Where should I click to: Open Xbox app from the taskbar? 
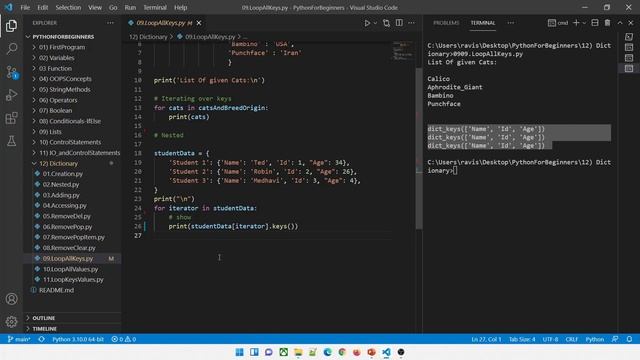point(283,352)
